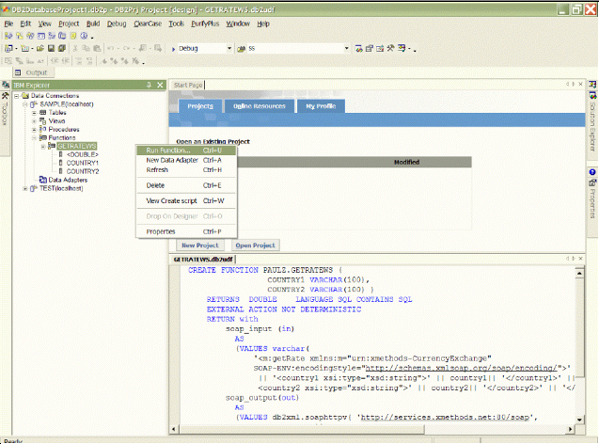This screenshot has height=444, width=599.
Task: Click the Undo arrow icon
Action: coord(111,49)
